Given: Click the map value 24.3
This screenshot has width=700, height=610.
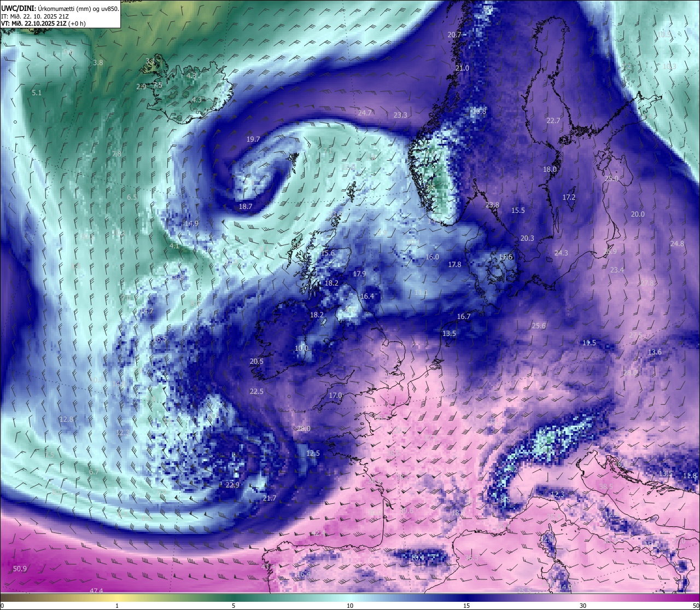Looking at the screenshot, I should 561,253.
